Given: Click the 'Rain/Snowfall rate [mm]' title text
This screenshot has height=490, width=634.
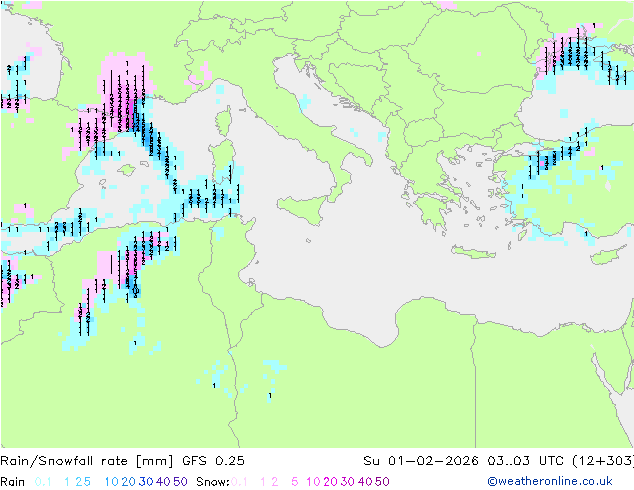Looking at the screenshot, I should [87, 461].
